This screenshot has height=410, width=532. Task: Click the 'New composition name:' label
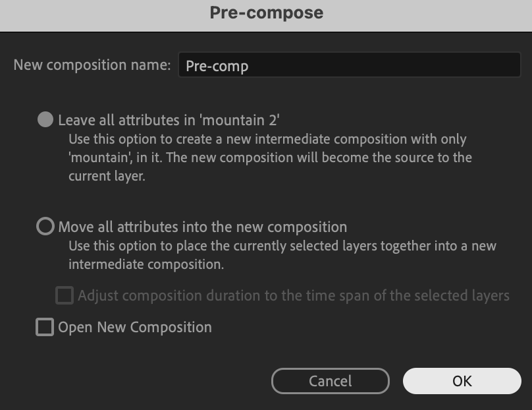click(x=92, y=65)
